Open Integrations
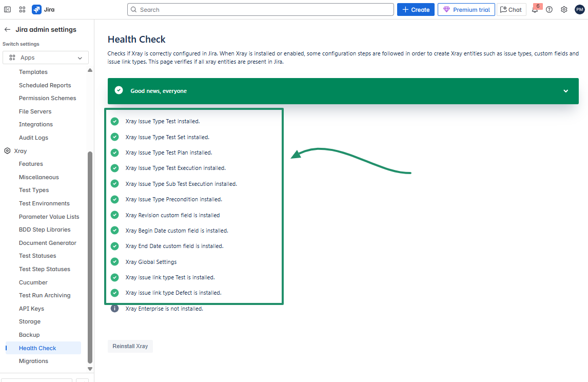The height and width of the screenshot is (382, 588). pos(36,124)
